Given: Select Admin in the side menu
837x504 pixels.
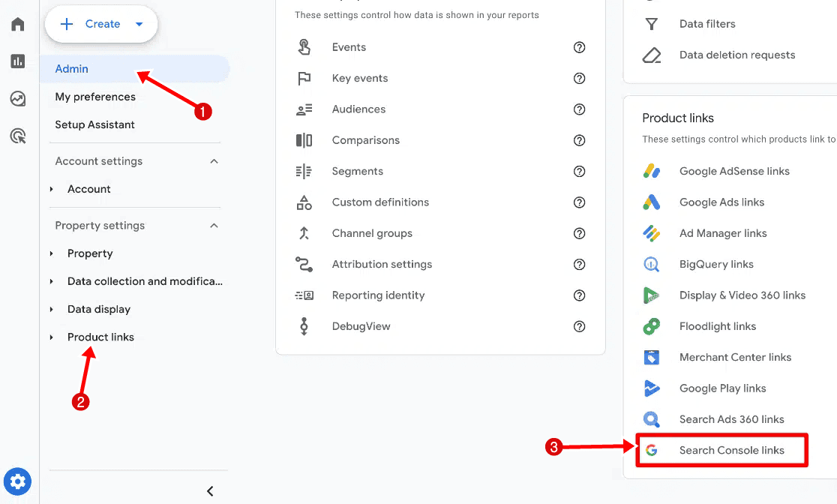Looking at the screenshot, I should coord(72,69).
